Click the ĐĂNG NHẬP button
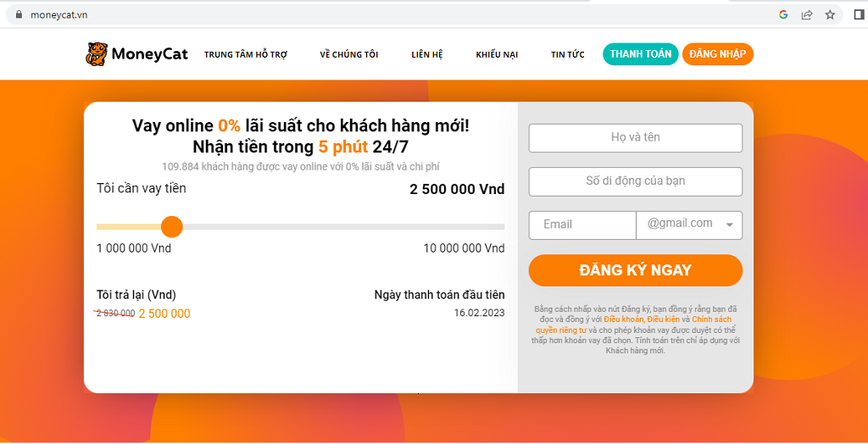 [717, 54]
